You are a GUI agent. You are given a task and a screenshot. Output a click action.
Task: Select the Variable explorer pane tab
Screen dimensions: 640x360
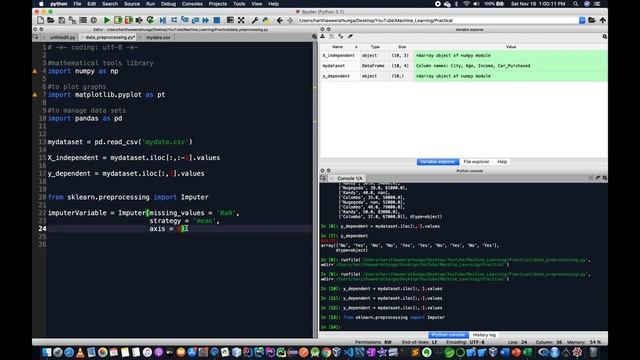pyautogui.click(x=438, y=162)
